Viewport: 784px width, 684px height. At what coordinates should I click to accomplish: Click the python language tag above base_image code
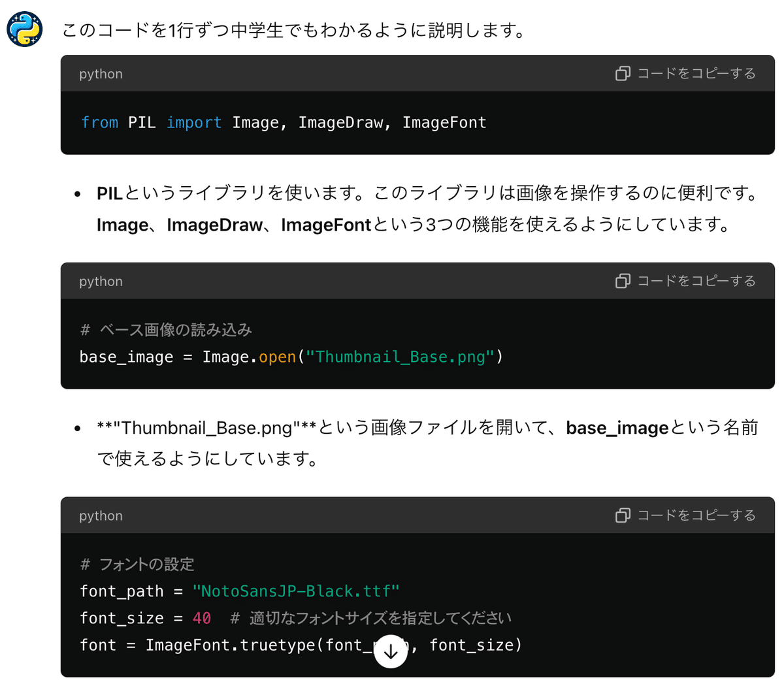(x=101, y=281)
